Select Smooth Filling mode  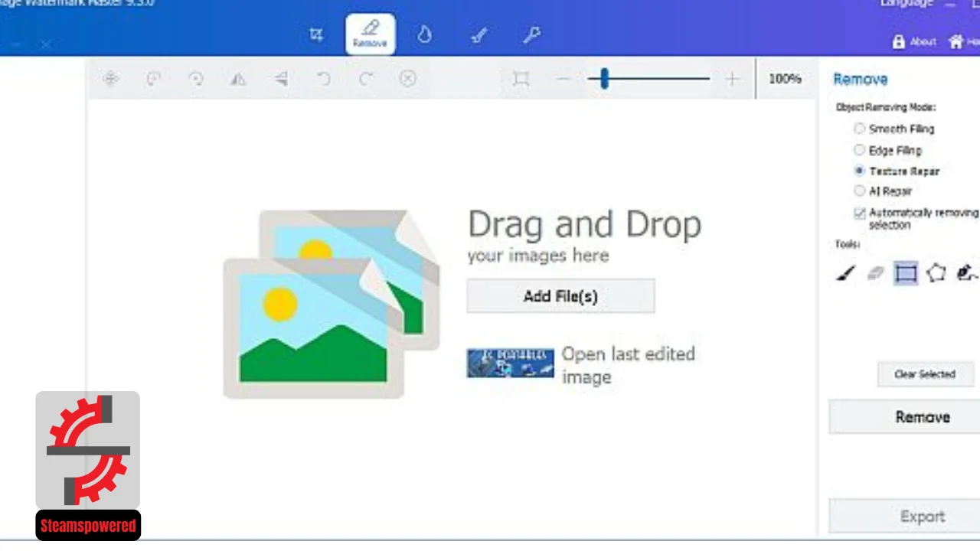[894, 129]
